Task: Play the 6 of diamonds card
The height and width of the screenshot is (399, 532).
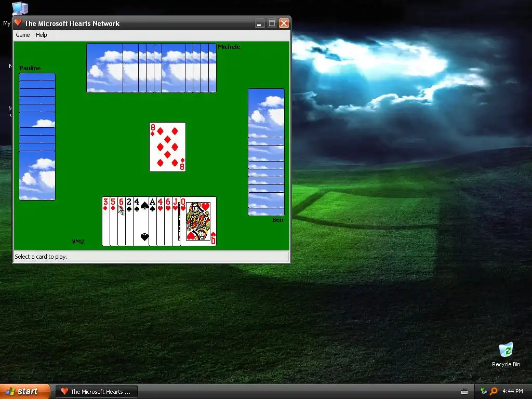Action: 122,221
